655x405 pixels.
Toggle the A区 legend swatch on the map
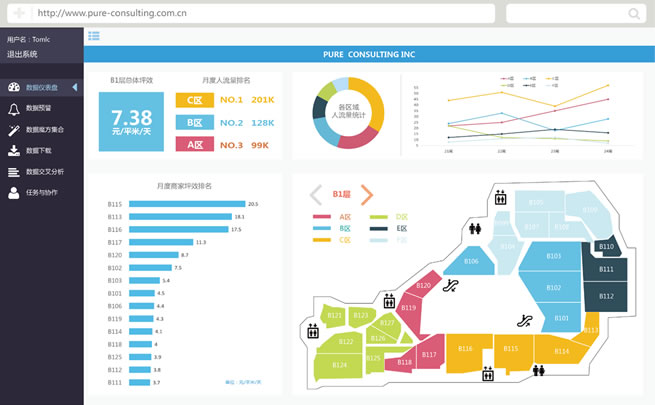pos(322,216)
